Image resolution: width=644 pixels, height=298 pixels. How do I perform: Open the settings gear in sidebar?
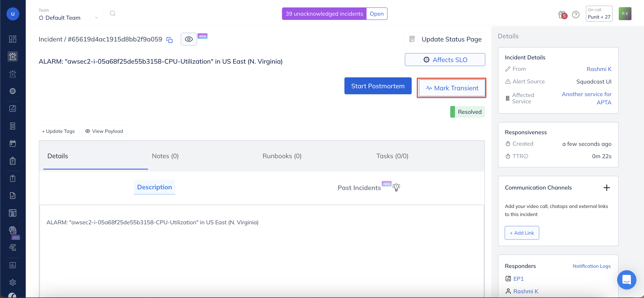13,282
